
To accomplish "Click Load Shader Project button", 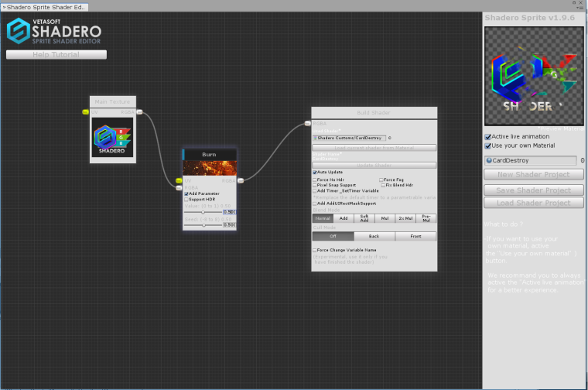I will (534, 203).
